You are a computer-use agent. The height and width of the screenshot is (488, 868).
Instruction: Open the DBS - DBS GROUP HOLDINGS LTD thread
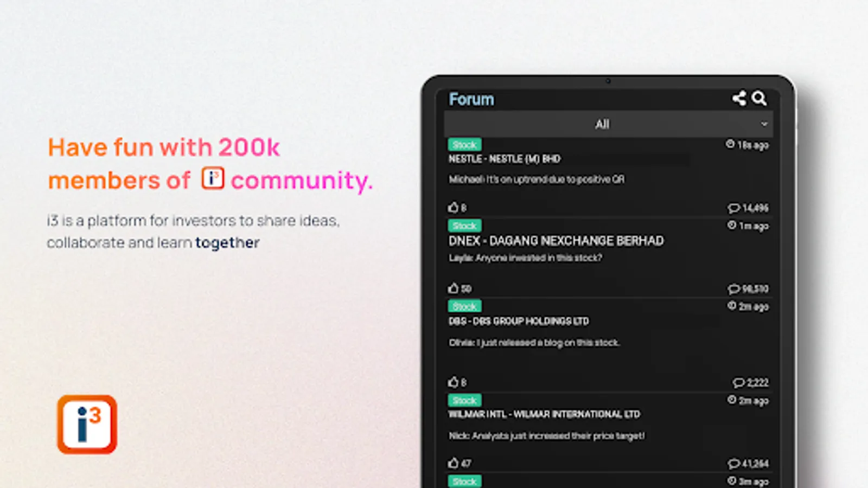519,321
